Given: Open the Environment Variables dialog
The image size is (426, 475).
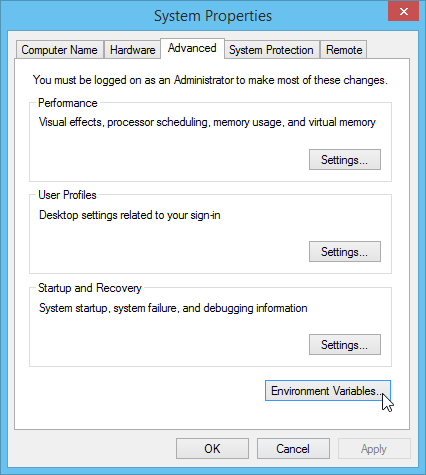Looking at the screenshot, I should (328, 391).
